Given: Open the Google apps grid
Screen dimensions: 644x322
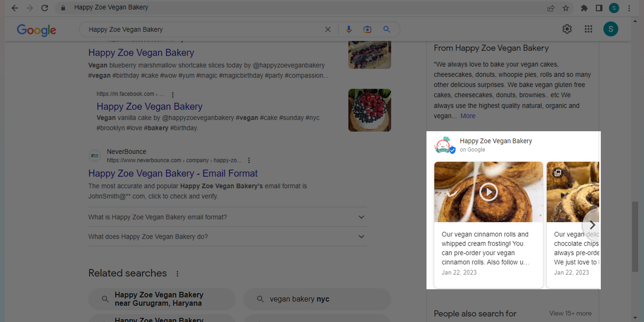Looking at the screenshot, I should 588,29.
